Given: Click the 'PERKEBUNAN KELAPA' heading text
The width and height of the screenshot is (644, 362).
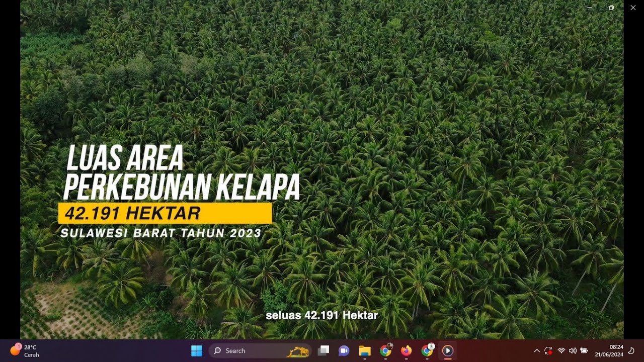Looking at the screenshot, I should click(x=182, y=187).
